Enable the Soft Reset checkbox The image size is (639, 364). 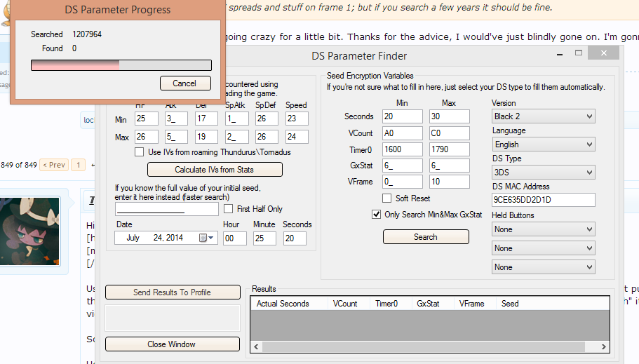pyautogui.click(x=387, y=198)
